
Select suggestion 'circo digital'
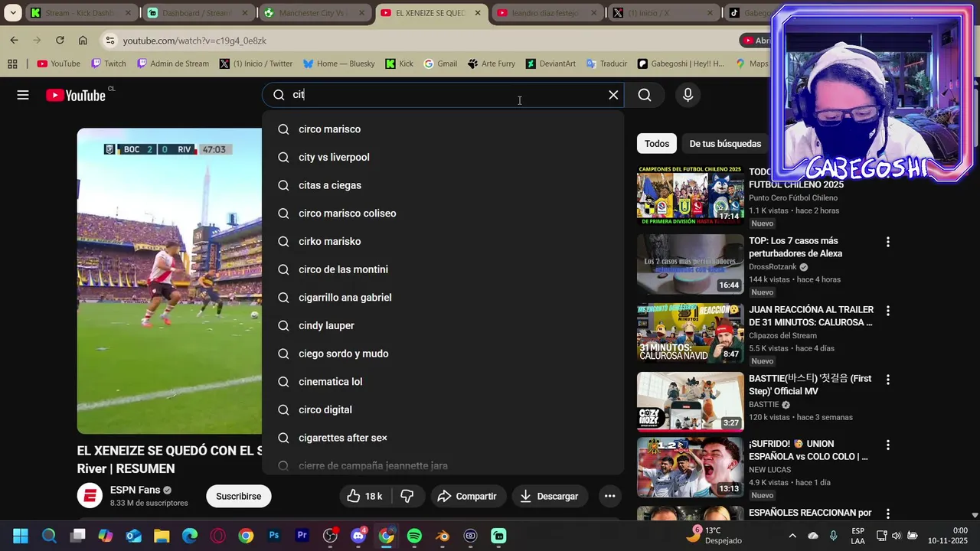(x=443, y=409)
